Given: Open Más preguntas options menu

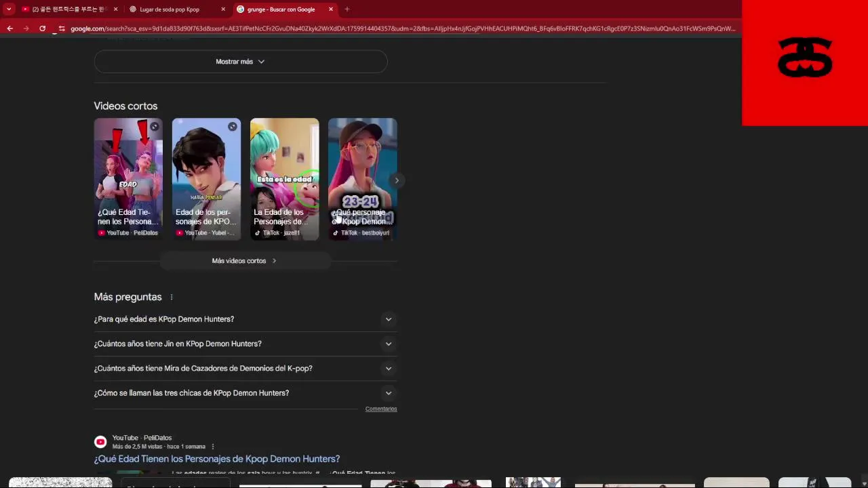Looking at the screenshot, I should pyautogui.click(x=172, y=298).
